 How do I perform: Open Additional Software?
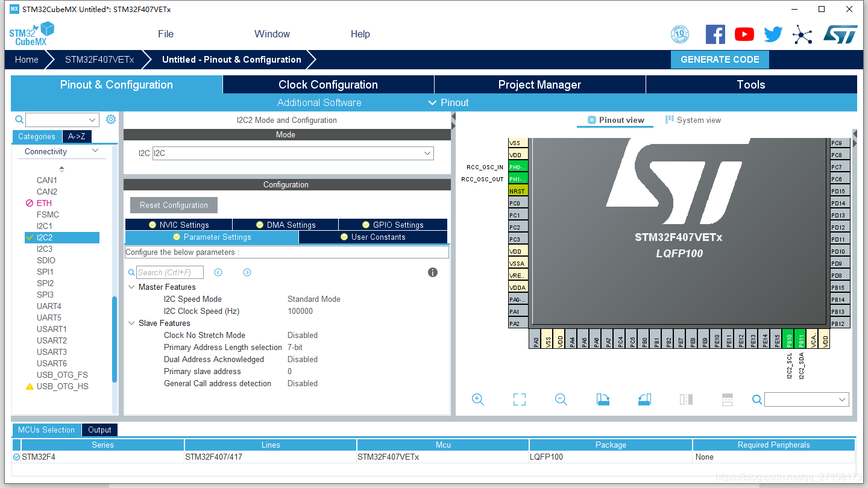tap(319, 102)
